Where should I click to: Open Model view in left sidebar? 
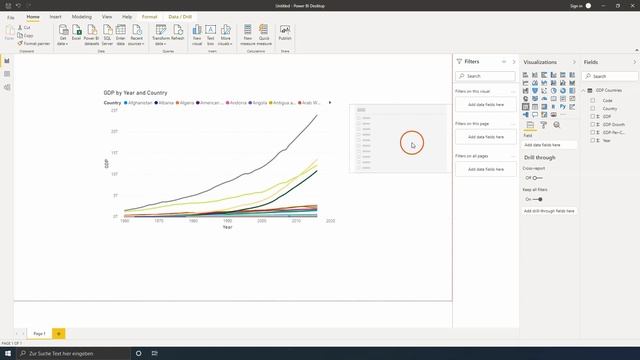click(7, 87)
